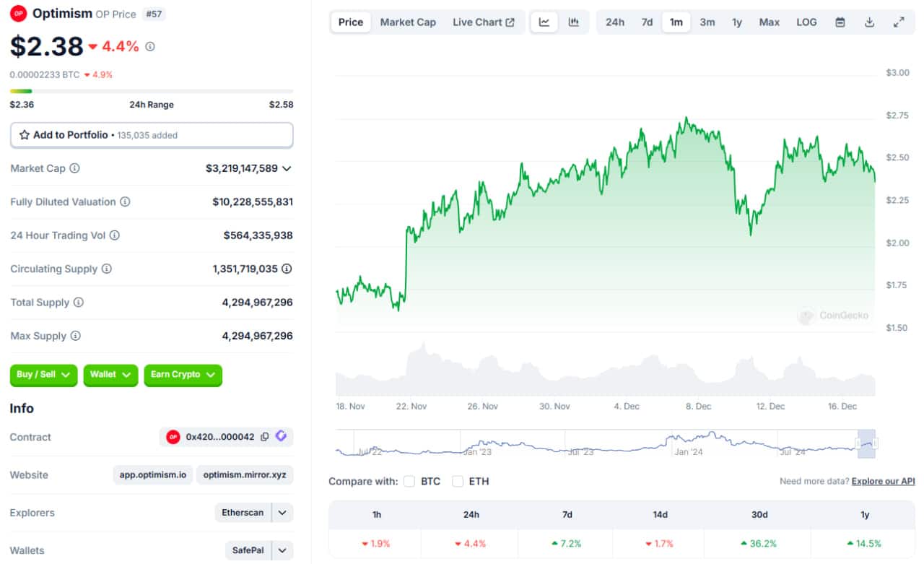
Task: Enable the BTC compare checkbox
Action: coord(409,481)
